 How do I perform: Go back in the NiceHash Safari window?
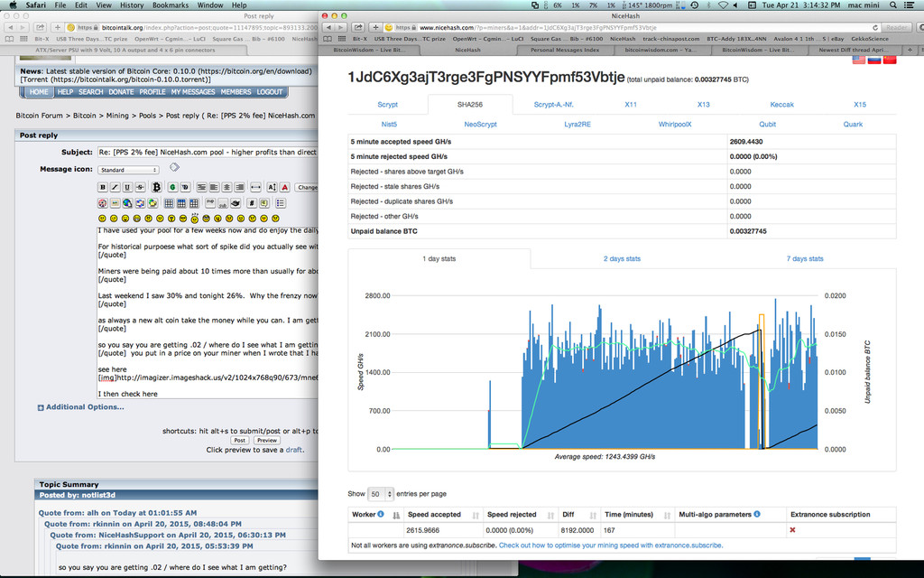click(328, 27)
